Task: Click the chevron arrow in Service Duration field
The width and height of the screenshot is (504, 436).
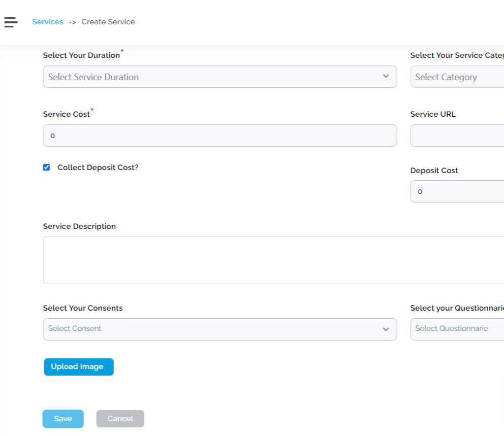Action: point(386,76)
